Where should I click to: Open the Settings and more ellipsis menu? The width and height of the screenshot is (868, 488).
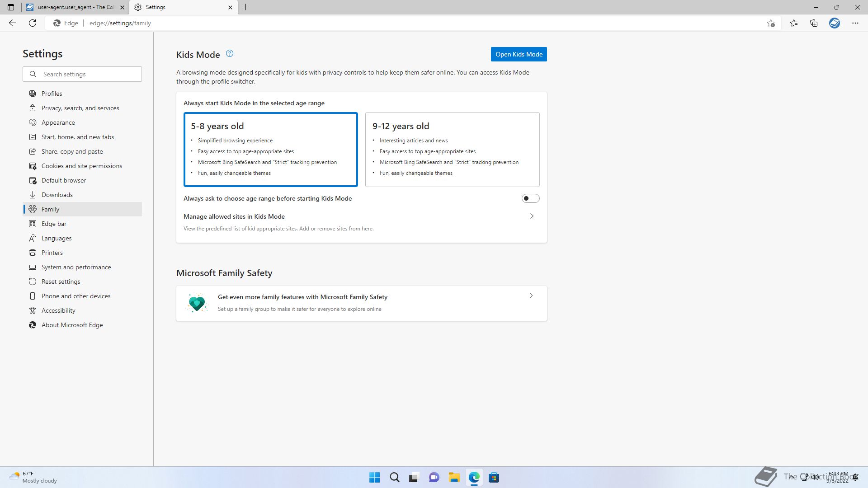[x=855, y=23]
